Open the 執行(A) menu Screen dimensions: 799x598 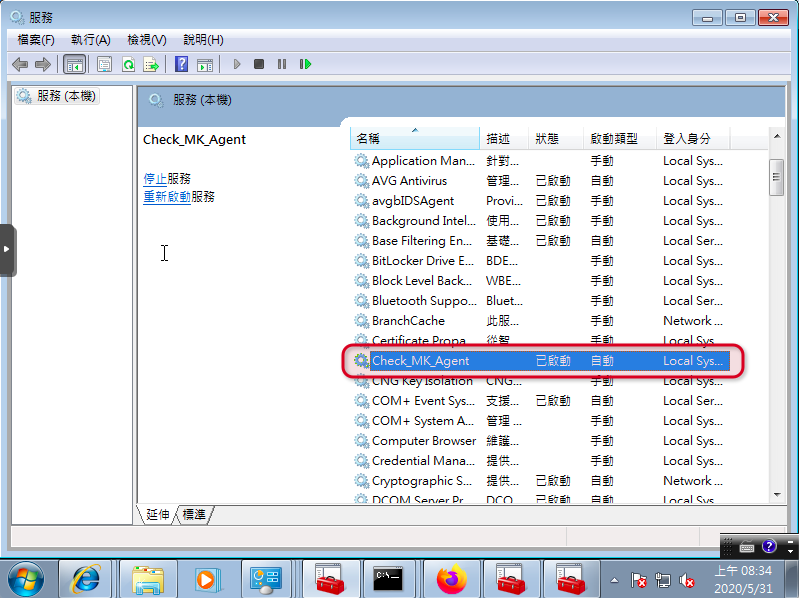[x=91, y=40]
